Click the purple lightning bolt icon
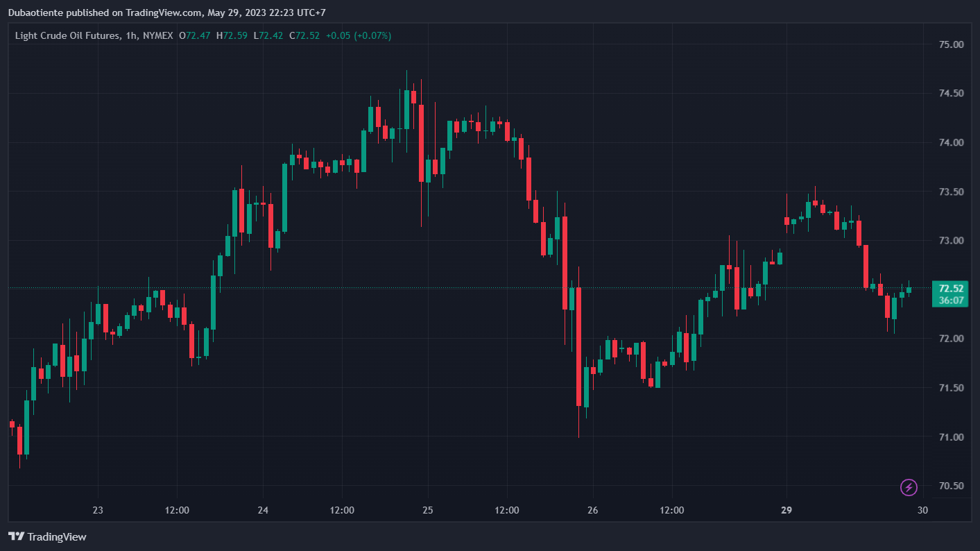The width and height of the screenshot is (980, 551). pyautogui.click(x=909, y=487)
